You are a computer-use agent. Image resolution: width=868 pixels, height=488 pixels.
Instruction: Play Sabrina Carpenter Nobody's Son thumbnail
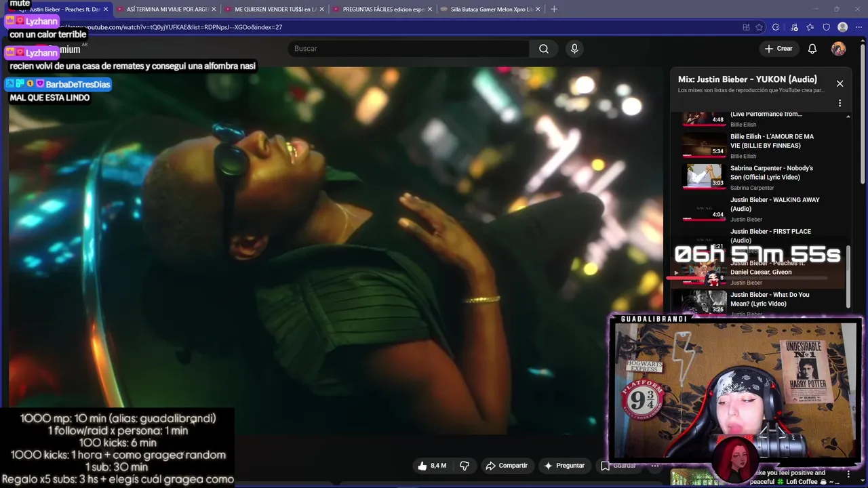[704, 176]
